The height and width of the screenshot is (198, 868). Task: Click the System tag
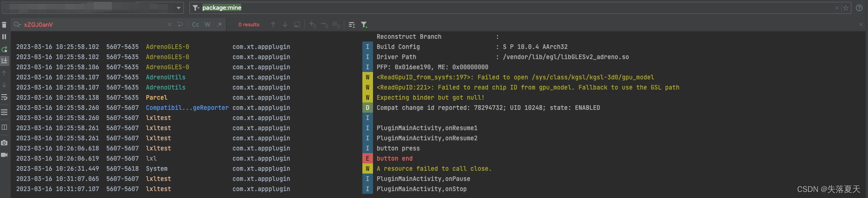pyautogui.click(x=157, y=168)
